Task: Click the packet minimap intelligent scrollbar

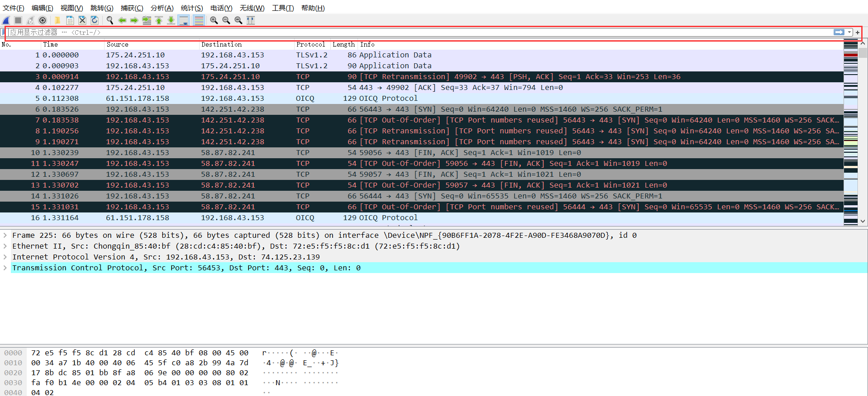Action: pyautogui.click(x=851, y=132)
